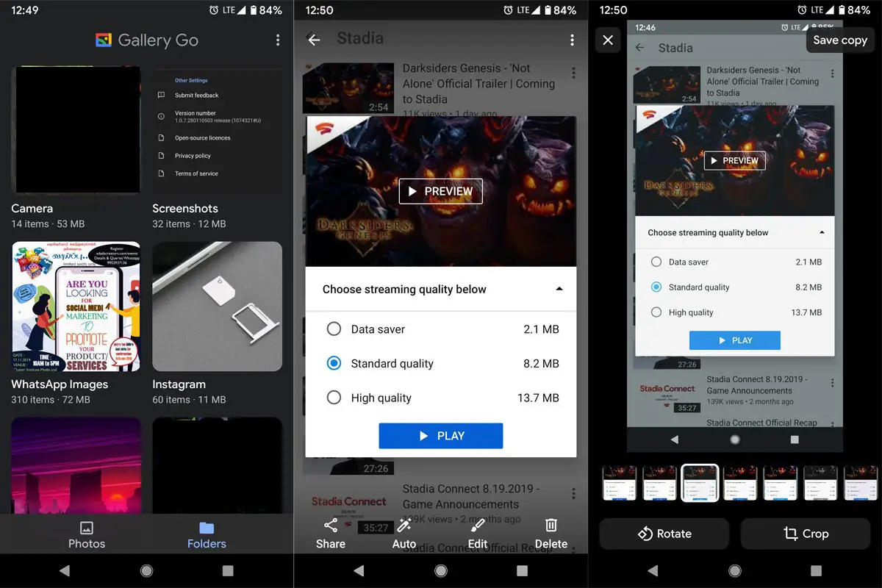Open the Instagram folder thumbnail
This screenshot has width=882, height=588.
(x=217, y=306)
